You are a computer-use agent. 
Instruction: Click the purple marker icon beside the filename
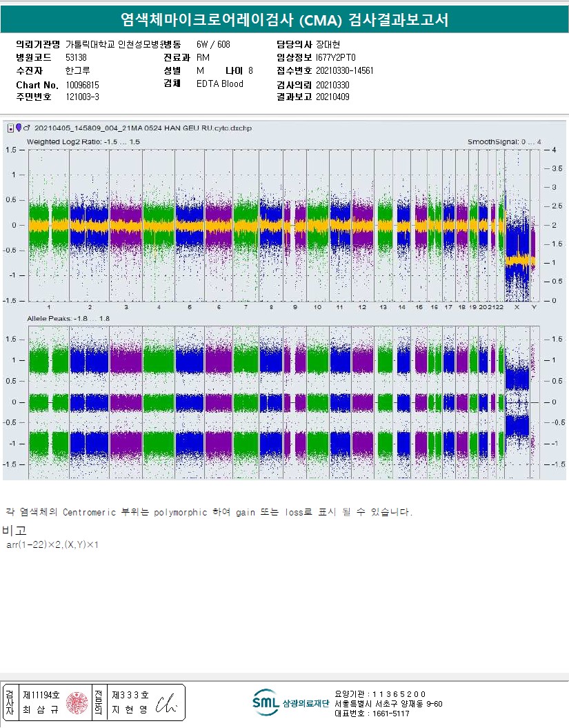[19, 128]
